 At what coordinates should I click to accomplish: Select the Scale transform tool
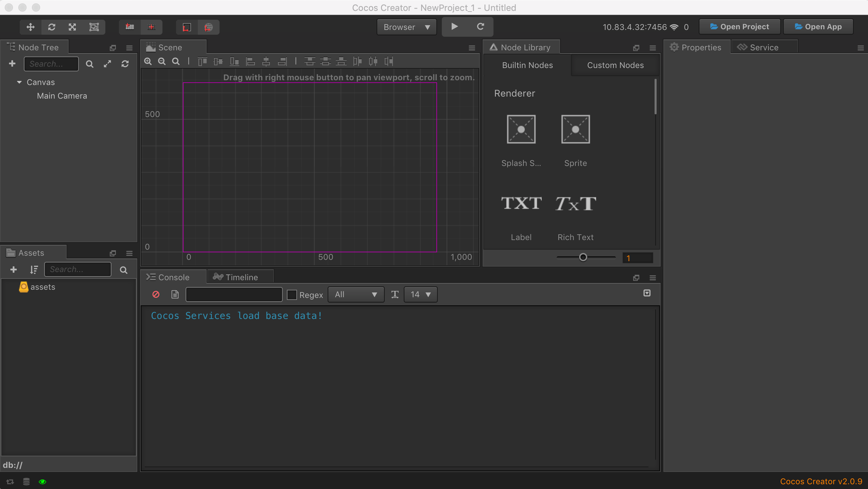[x=72, y=27]
